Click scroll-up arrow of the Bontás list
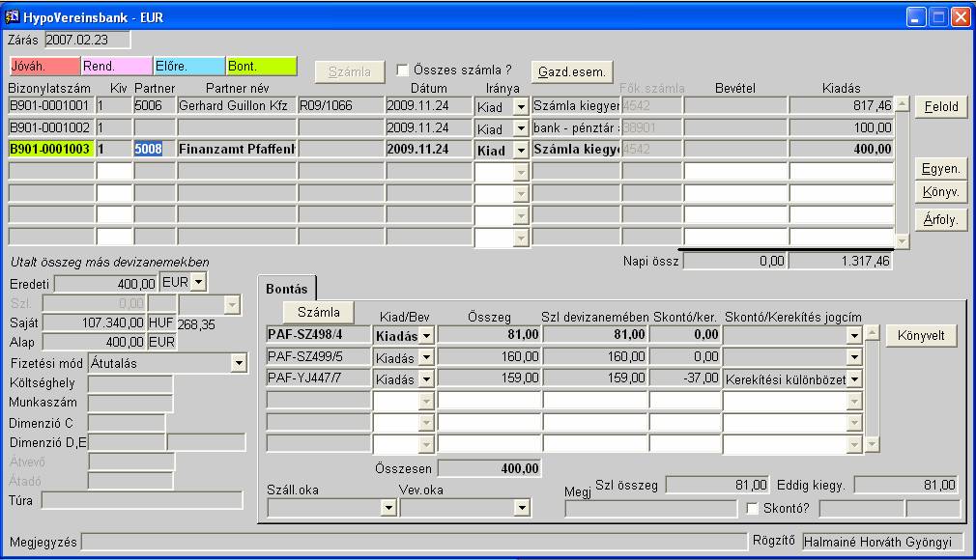Image resolution: width=976 pixels, height=560 pixels. coord(872,333)
